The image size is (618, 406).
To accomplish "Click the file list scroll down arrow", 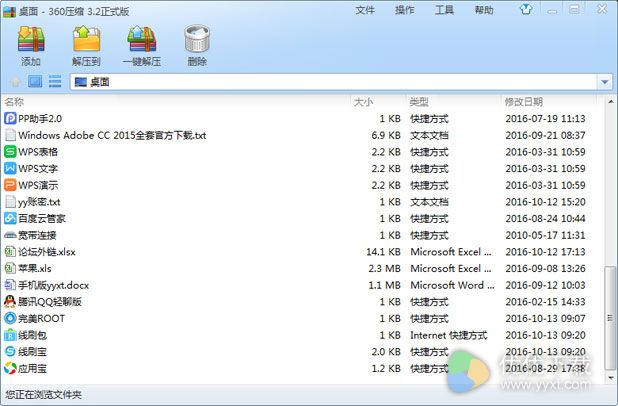I will click(611, 378).
